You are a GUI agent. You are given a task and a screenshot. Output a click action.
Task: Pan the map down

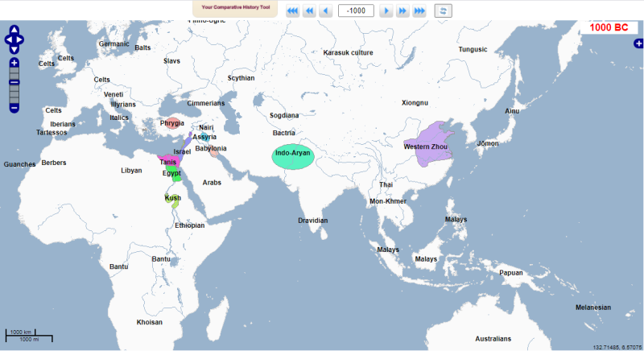[x=14, y=50]
